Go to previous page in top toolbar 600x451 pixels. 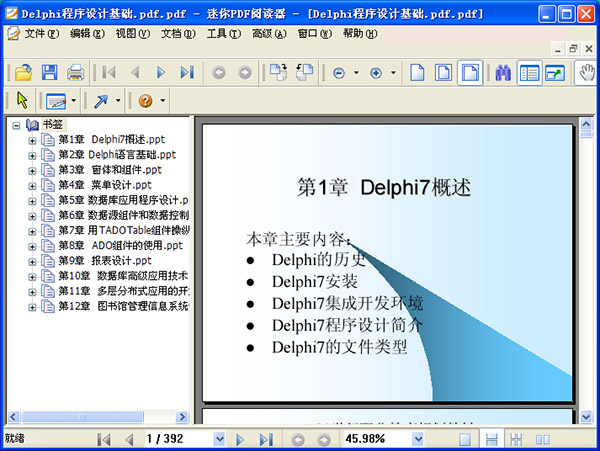[135, 72]
